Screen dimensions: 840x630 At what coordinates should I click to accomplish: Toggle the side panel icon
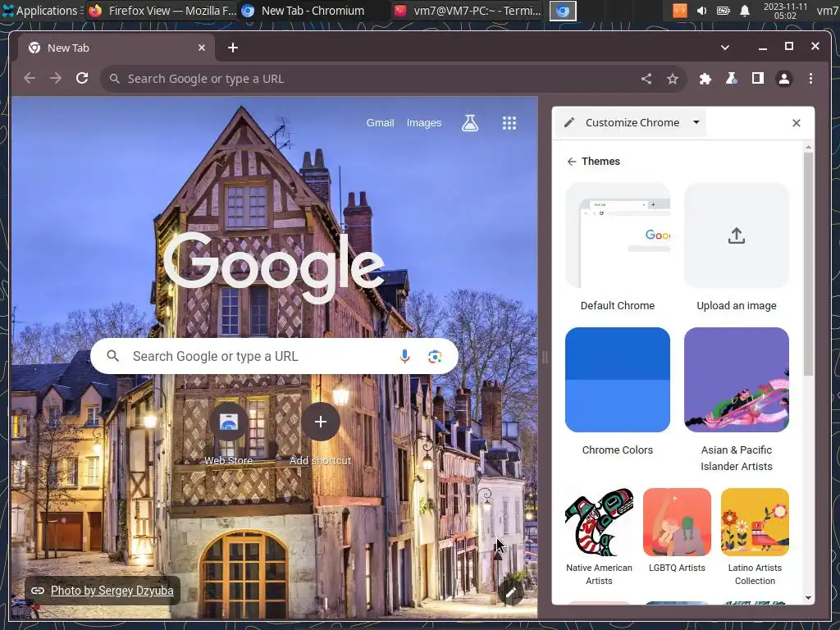point(757,79)
